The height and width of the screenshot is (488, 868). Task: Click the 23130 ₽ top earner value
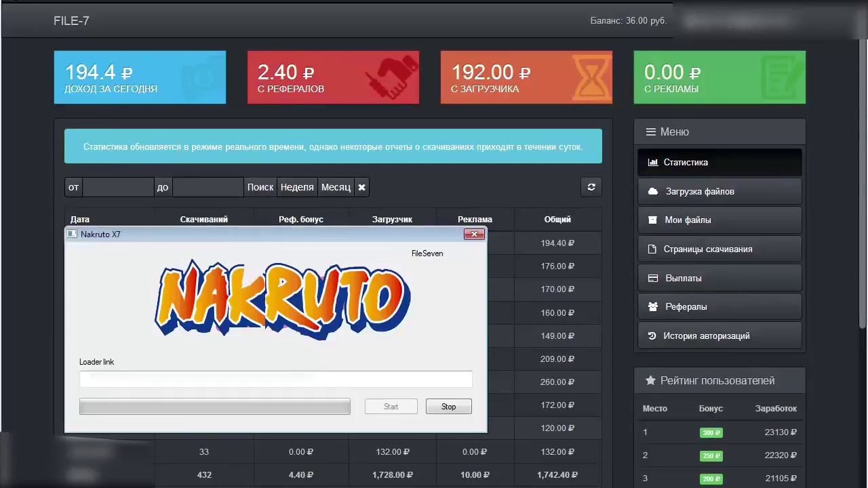(x=781, y=432)
